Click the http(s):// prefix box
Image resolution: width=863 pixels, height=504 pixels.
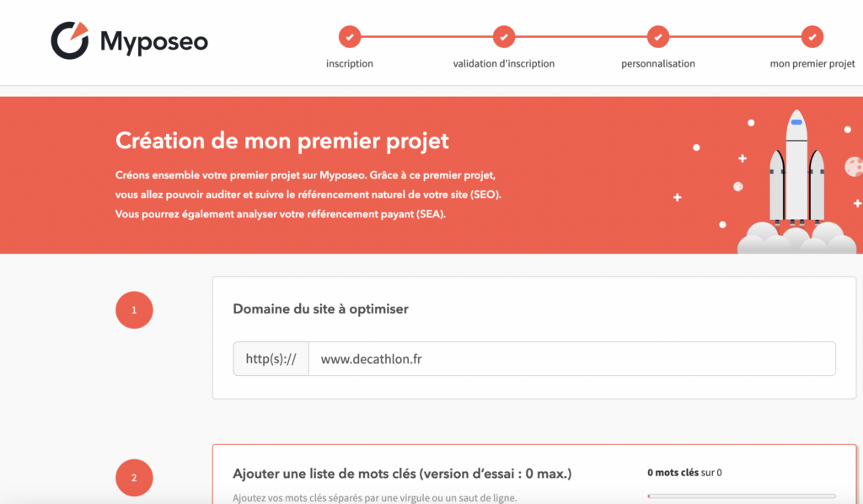(271, 359)
